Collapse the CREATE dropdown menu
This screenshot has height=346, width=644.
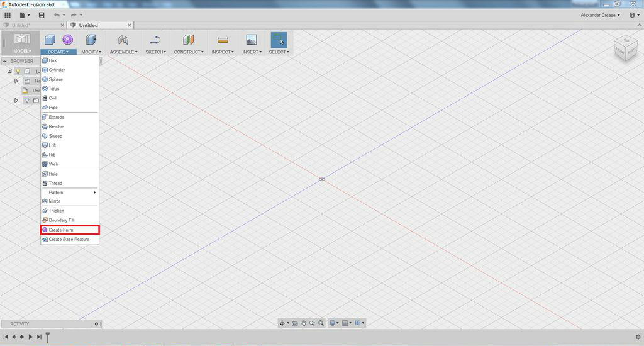click(x=58, y=52)
